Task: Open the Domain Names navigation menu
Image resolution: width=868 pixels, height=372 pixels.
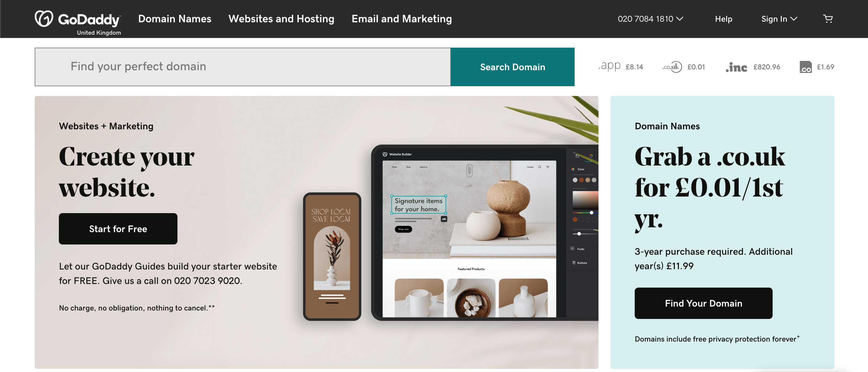Action: 174,18
